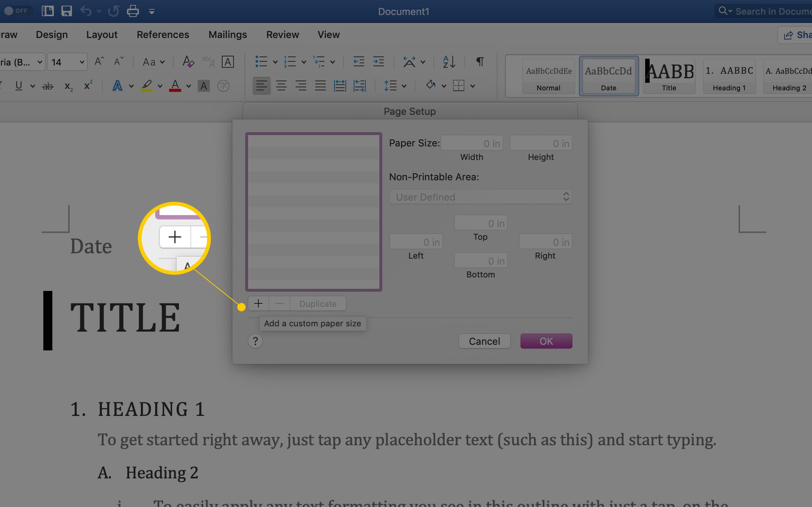
Task: Select Center alignment button
Action: pyautogui.click(x=281, y=86)
